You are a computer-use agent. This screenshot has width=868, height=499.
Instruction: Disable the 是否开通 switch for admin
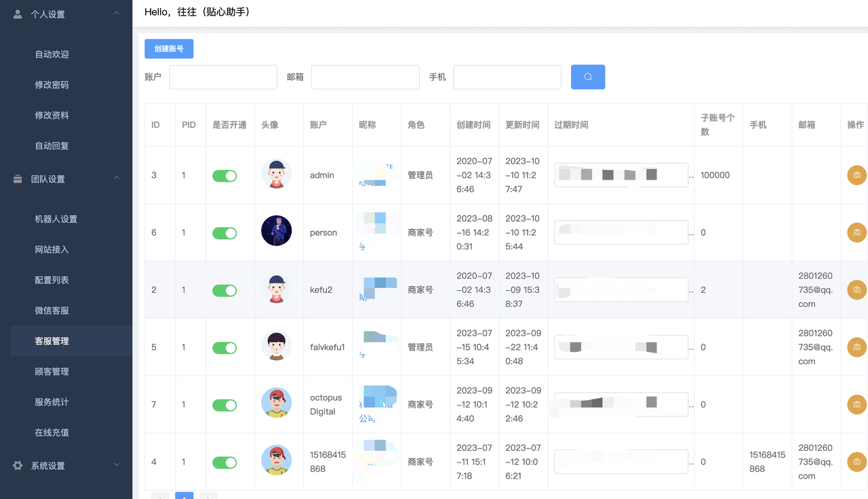(224, 176)
